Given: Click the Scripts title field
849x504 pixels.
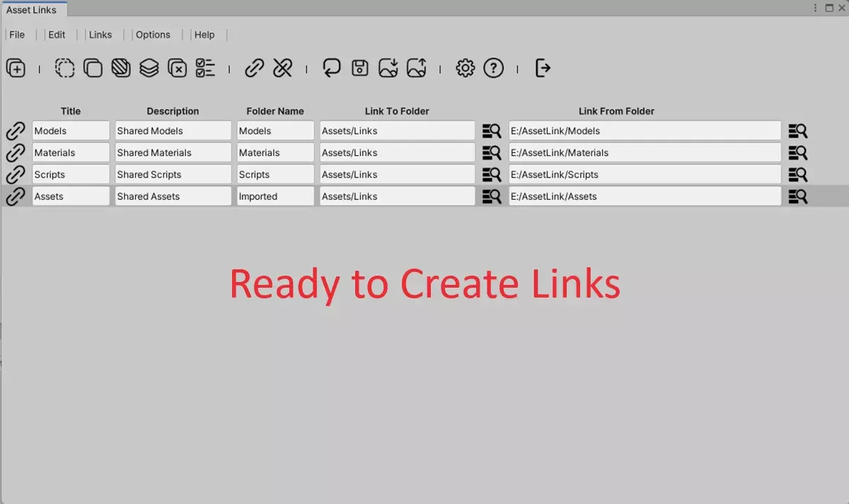Looking at the screenshot, I should [x=71, y=175].
